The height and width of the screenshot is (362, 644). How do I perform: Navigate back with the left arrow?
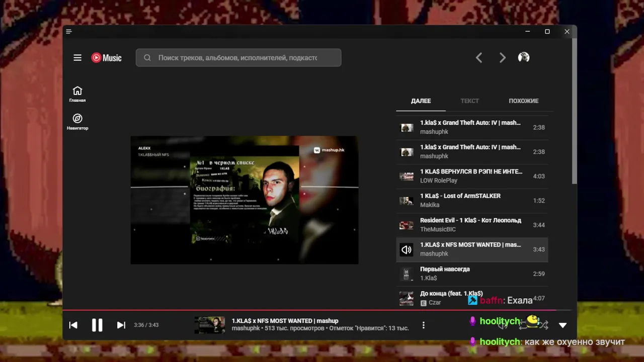(x=479, y=58)
